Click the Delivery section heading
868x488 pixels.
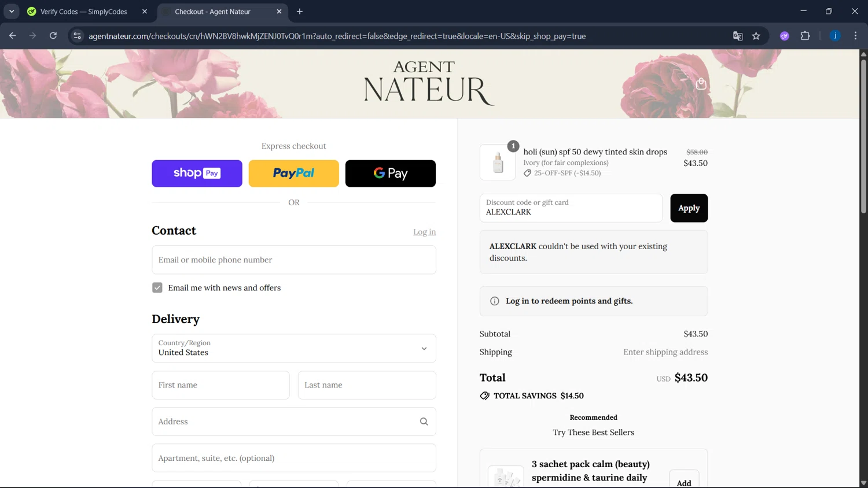(x=175, y=319)
